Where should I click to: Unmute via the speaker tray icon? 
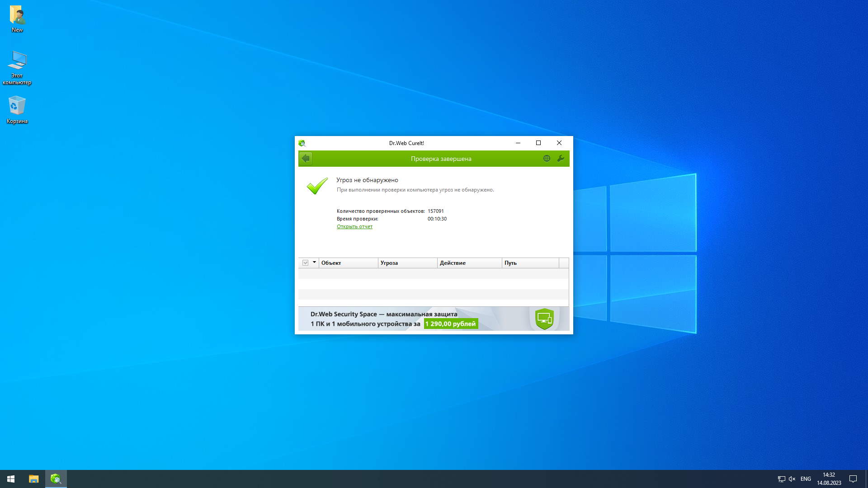[792, 479]
